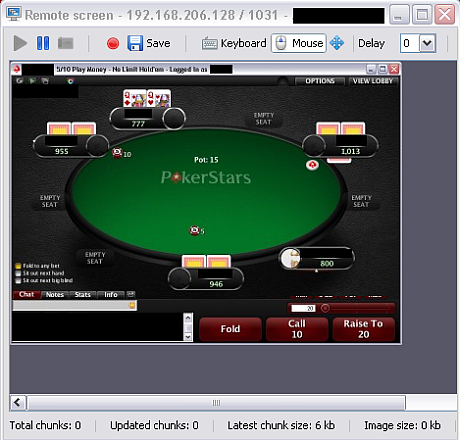Click the queen of hearts card
Screen dimensions: 460x440
159,98
